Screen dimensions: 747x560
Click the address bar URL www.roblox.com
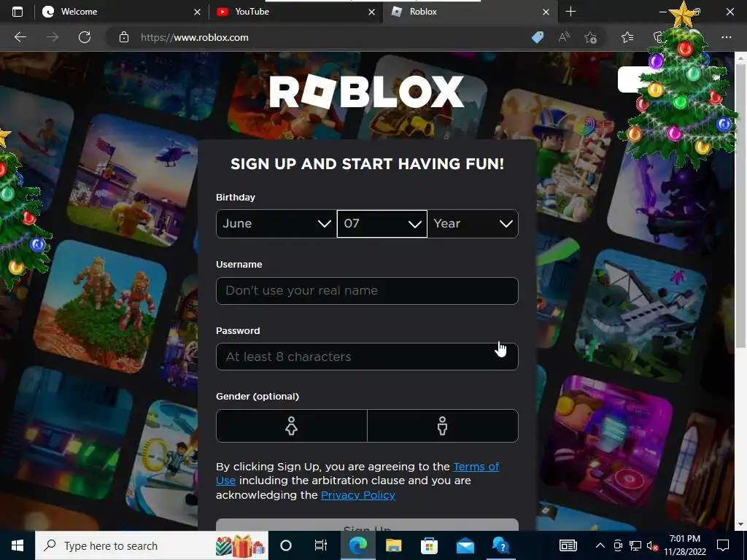(194, 38)
